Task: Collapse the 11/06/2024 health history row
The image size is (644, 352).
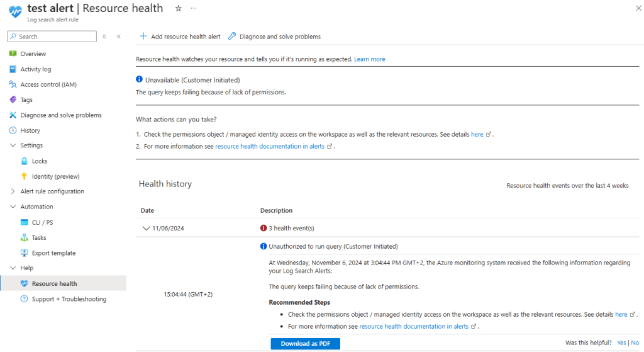Action: [146, 228]
